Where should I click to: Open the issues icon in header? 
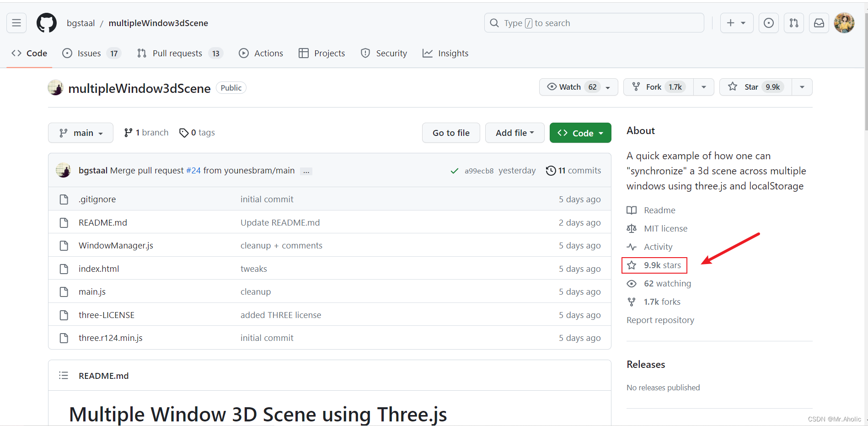pyautogui.click(x=769, y=23)
